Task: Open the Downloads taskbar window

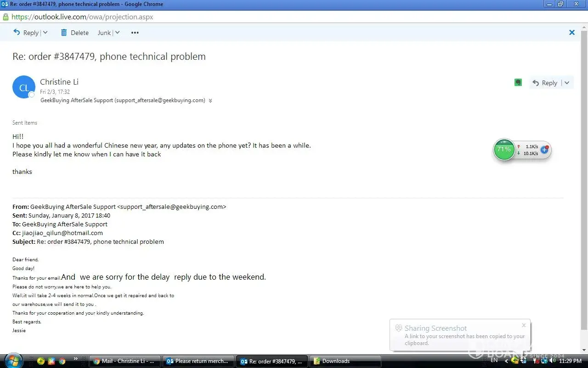Action: click(x=345, y=361)
